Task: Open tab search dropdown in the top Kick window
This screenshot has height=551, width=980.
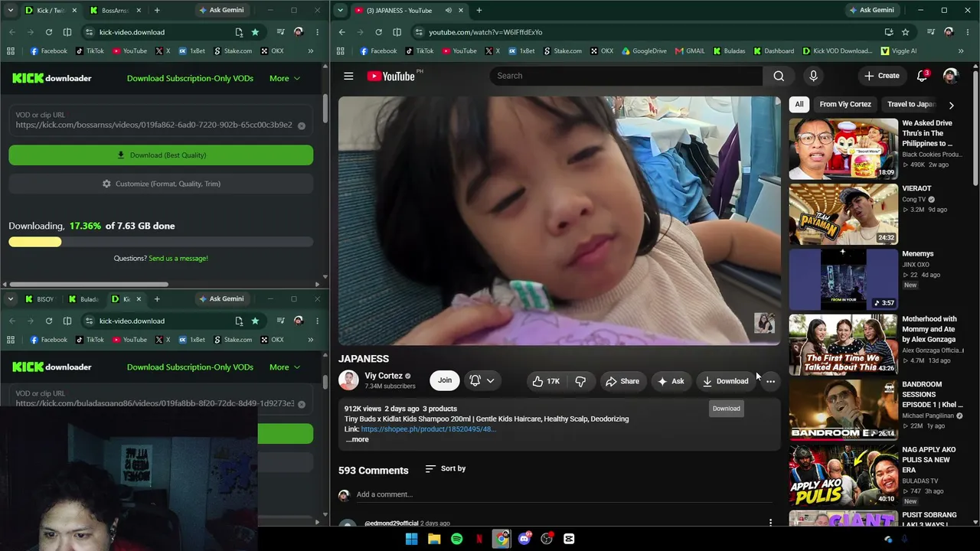Action: [x=10, y=11]
